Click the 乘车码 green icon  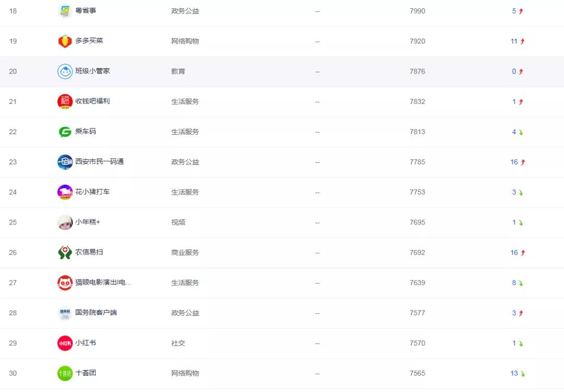point(65,132)
